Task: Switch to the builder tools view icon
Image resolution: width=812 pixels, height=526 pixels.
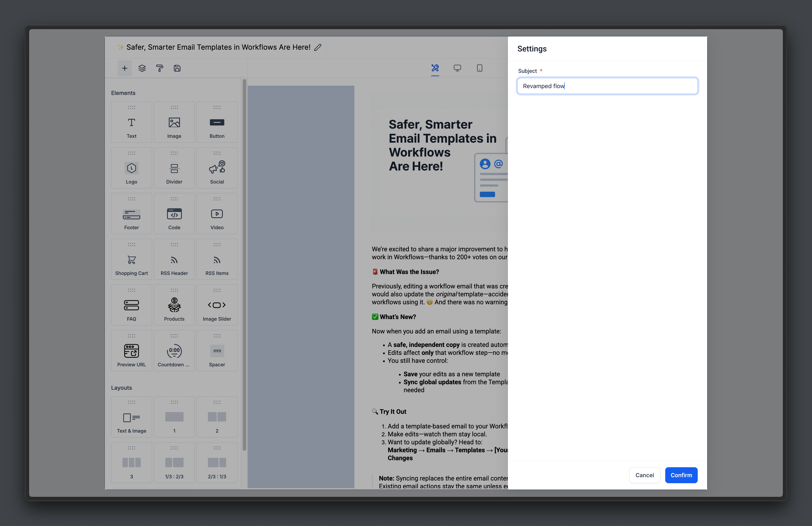Action: pyautogui.click(x=435, y=68)
